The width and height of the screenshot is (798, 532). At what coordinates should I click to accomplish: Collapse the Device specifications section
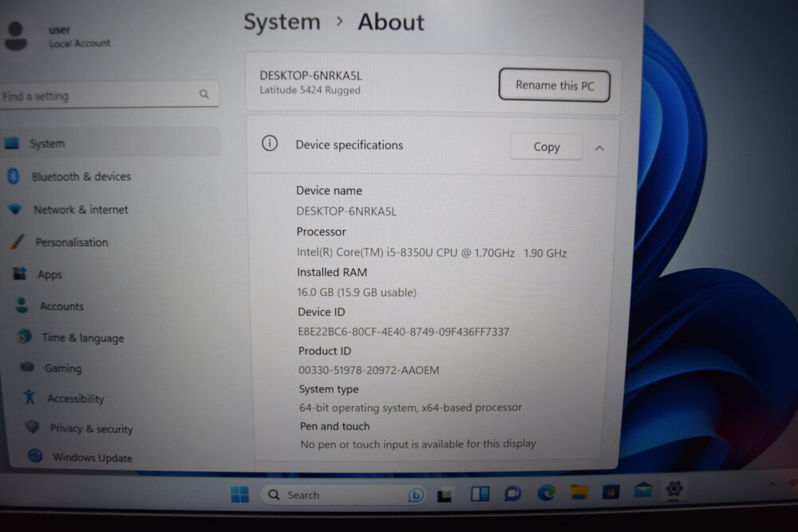point(599,148)
